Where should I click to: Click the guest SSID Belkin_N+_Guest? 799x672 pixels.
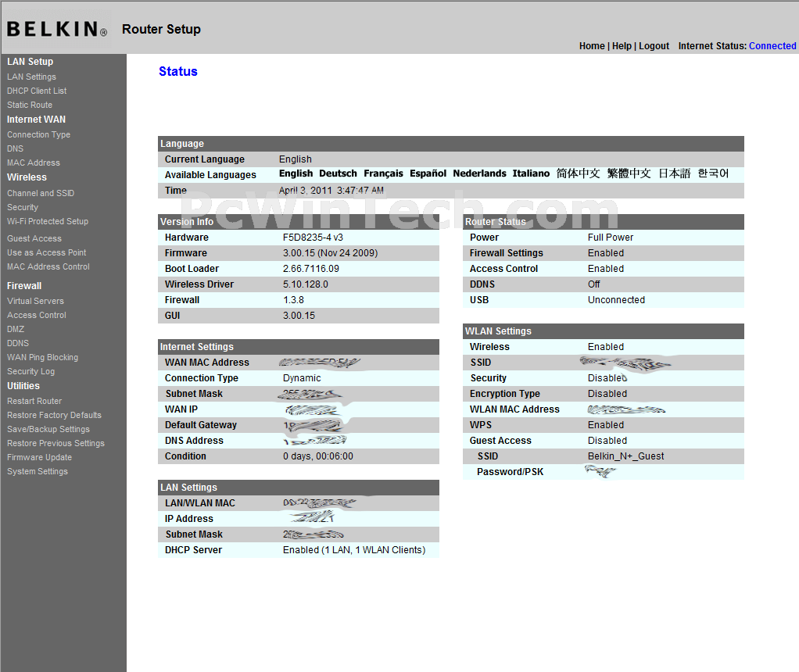click(x=625, y=456)
